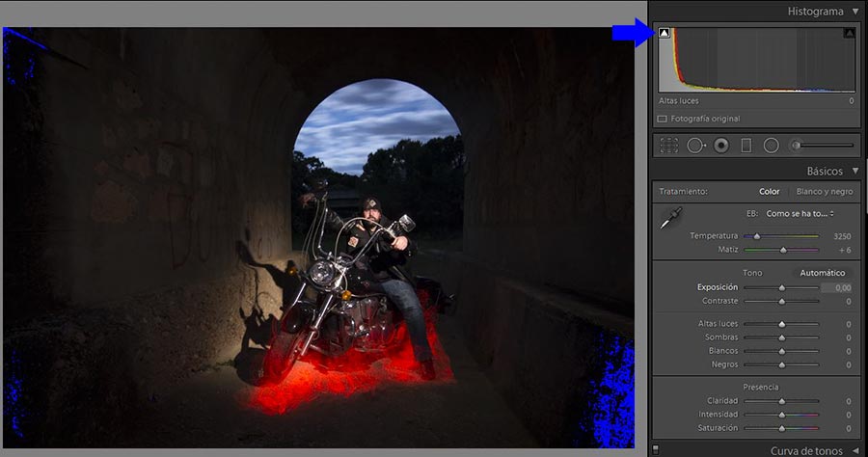Switch treatment to Color
868x457 pixels.
pyautogui.click(x=769, y=191)
